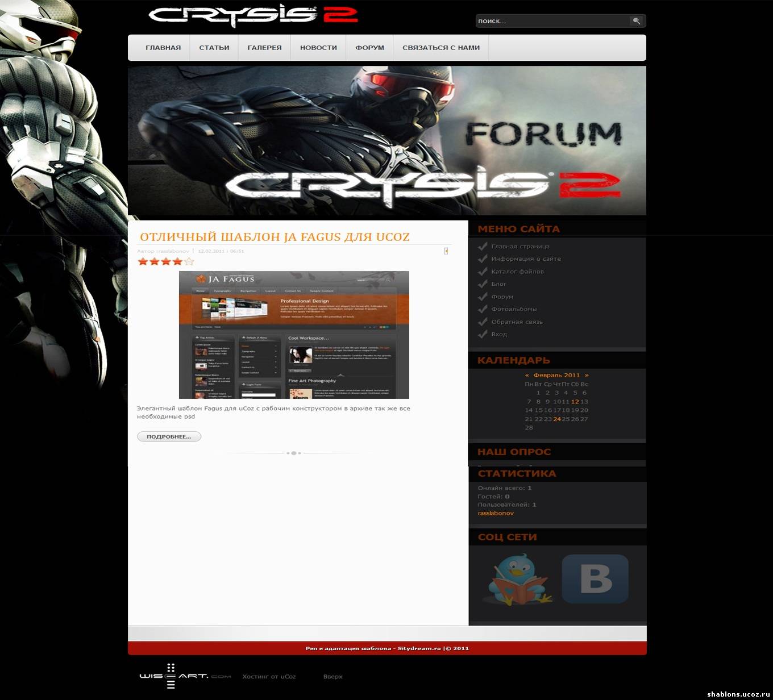Click the search magnifier icon

pyautogui.click(x=637, y=21)
